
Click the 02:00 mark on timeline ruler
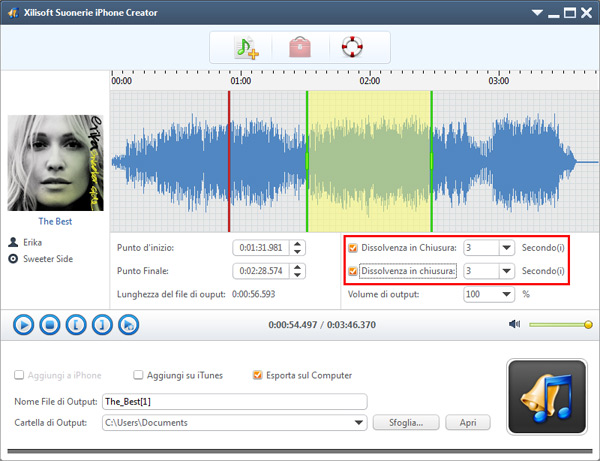tap(370, 81)
